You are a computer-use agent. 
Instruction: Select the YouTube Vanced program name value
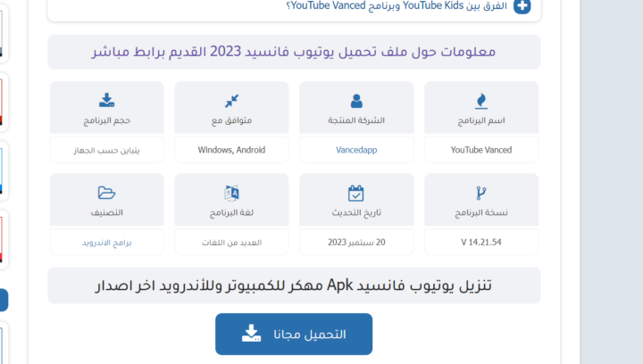(481, 150)
